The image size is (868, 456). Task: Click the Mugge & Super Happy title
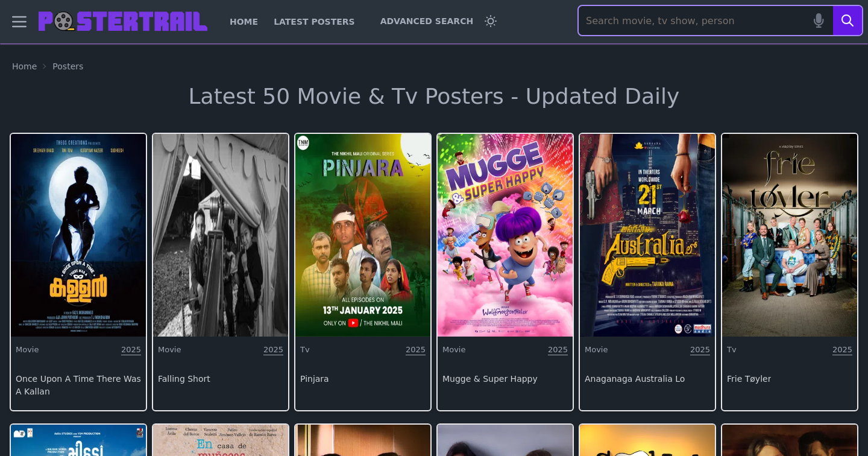pyautogui.click(x=489, y=379)
